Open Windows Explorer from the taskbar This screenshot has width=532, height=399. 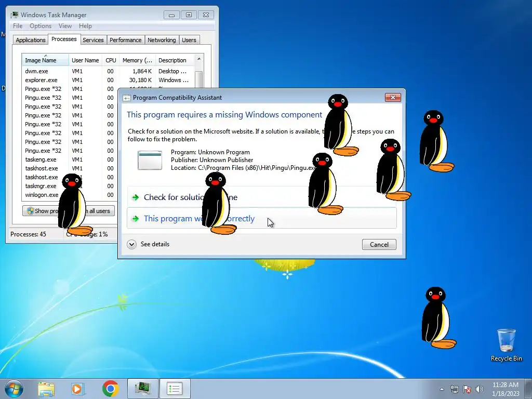click(x=46, y=389)
